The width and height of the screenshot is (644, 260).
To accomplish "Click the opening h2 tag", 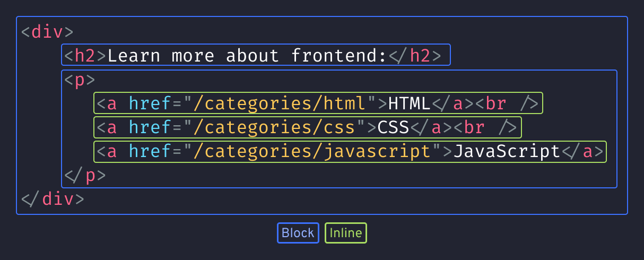I will (85, 55).
